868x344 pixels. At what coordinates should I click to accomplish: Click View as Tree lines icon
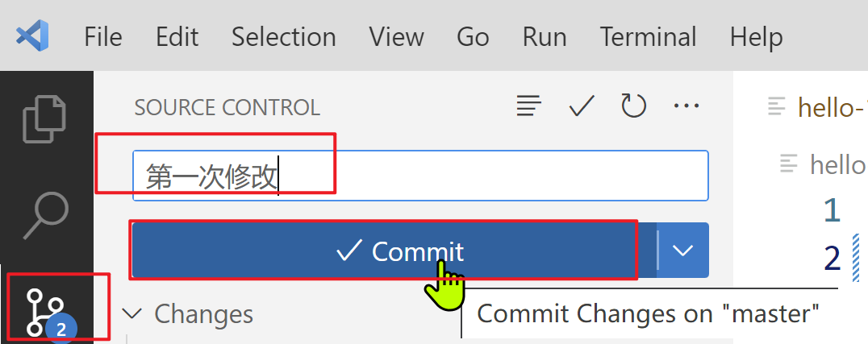[x=528, y=105]
